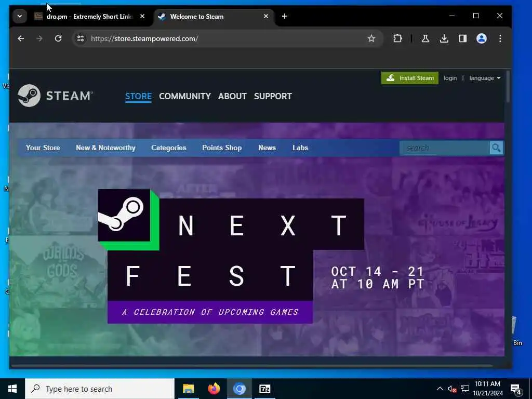Open a new browser tab

285,16
